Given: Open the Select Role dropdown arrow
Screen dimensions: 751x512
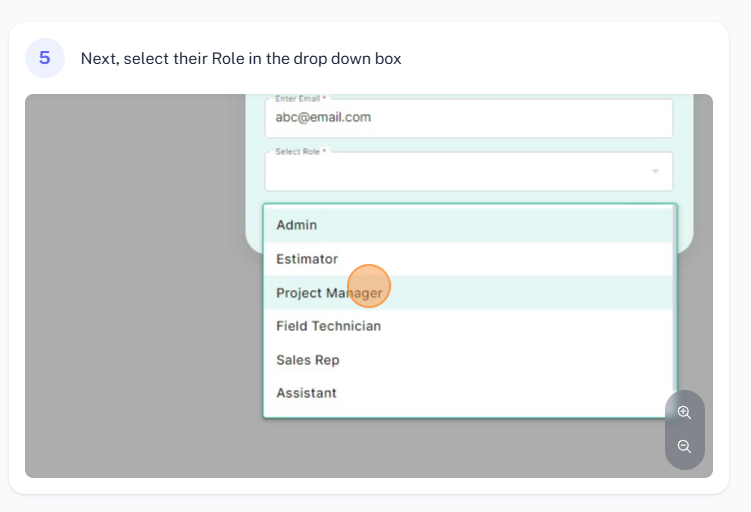Looking at the screenshot, I should (655, 171).
